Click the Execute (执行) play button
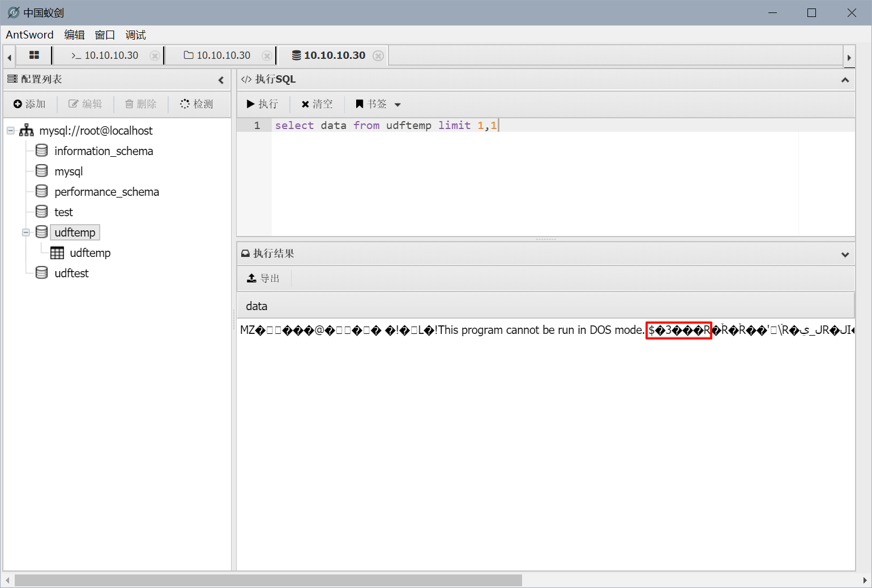The width and height of the screenshot is (872, 588). (263, 104)
